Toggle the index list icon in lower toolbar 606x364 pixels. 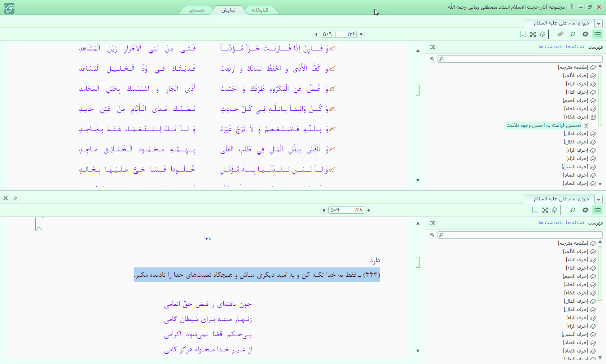[598, 210]
